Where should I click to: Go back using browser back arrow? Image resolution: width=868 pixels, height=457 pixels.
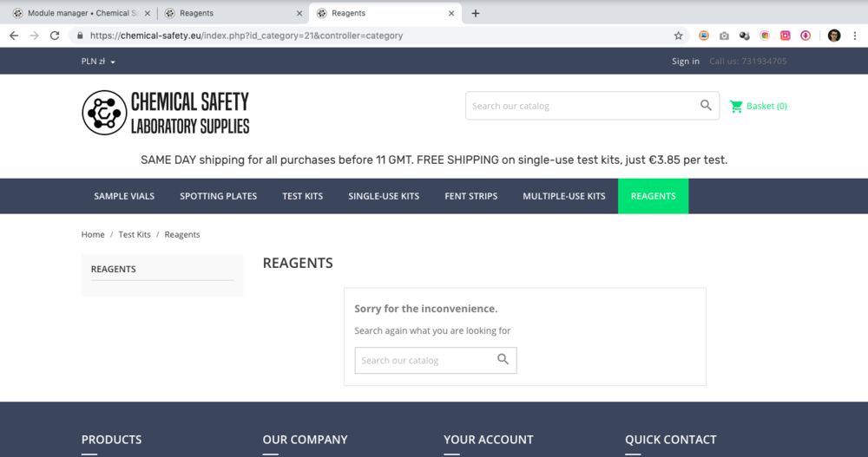pyautogui.click(x=14, y=36)
